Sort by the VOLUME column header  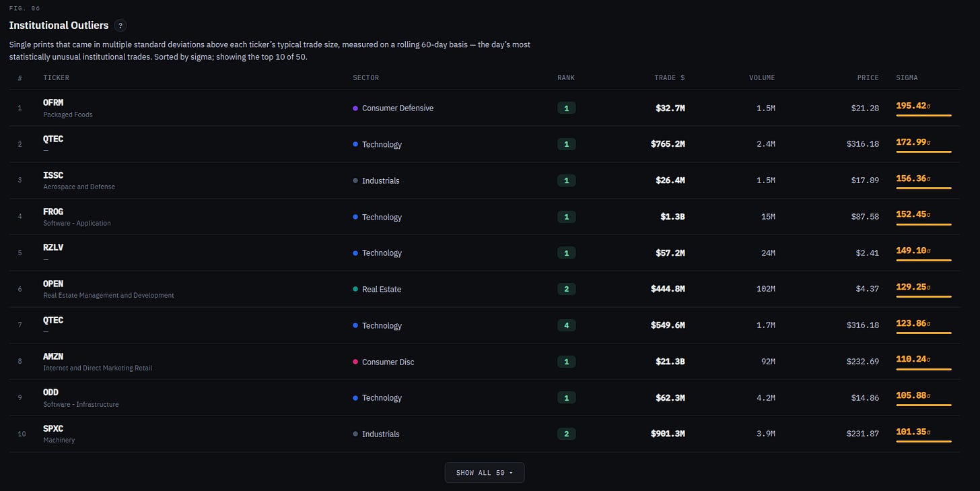762,77
